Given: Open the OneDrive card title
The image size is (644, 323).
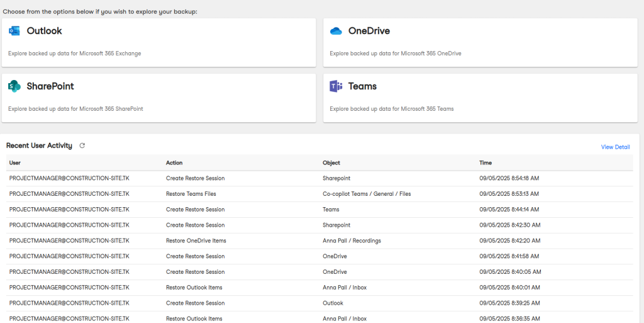Looking at the screenshot, I should pyautogui.click(x=369, y=31).
